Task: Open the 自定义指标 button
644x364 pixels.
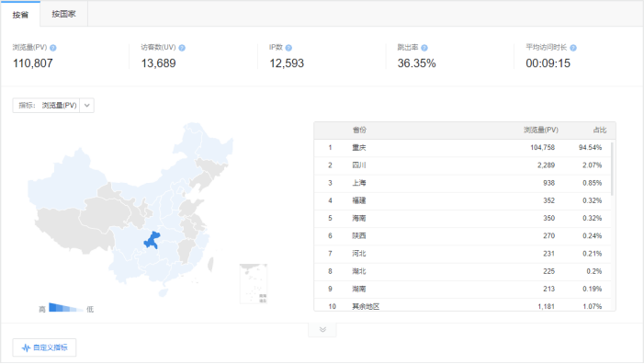Action: coord(44,347)
